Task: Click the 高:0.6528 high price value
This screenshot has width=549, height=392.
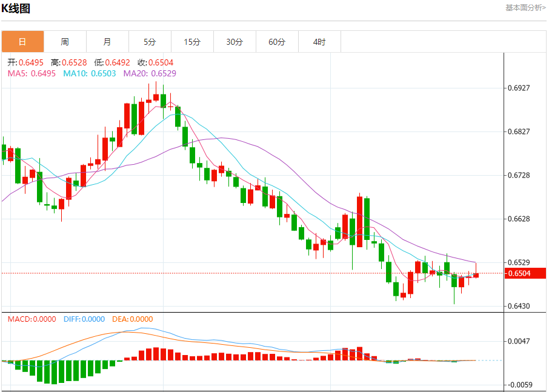Action: 68,62
